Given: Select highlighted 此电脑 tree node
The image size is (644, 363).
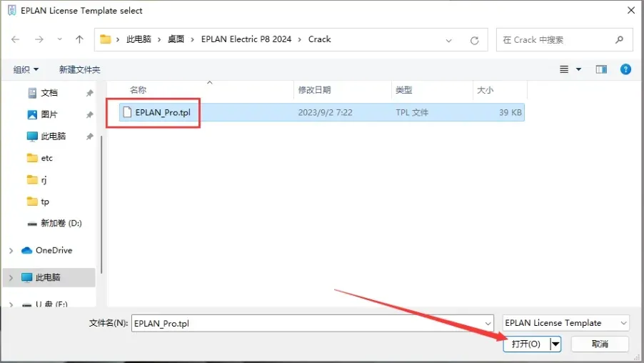Looking at the screenshot, I should [48, 277].
